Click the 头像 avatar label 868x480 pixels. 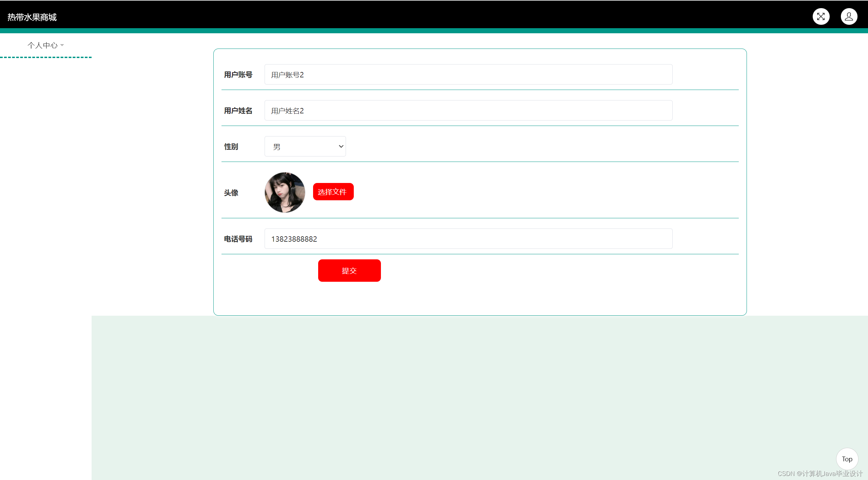(231, 193)
